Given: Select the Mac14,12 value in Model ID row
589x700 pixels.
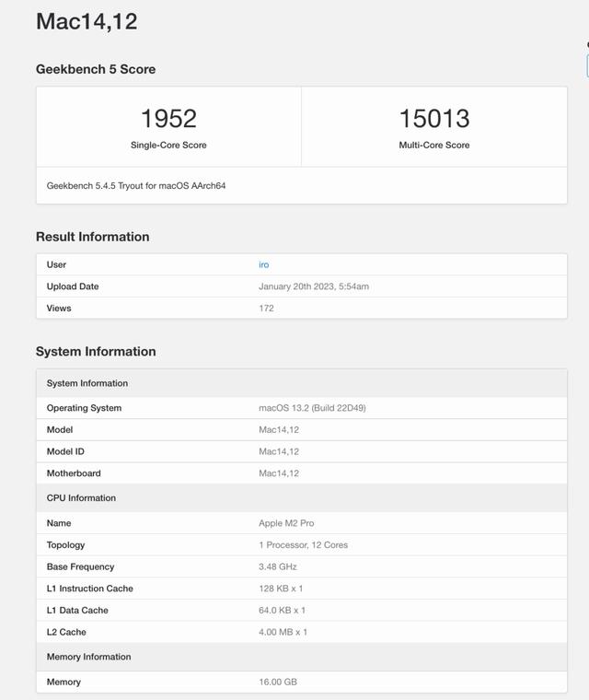Looking at the screenshot, I should tap(279, 452).
